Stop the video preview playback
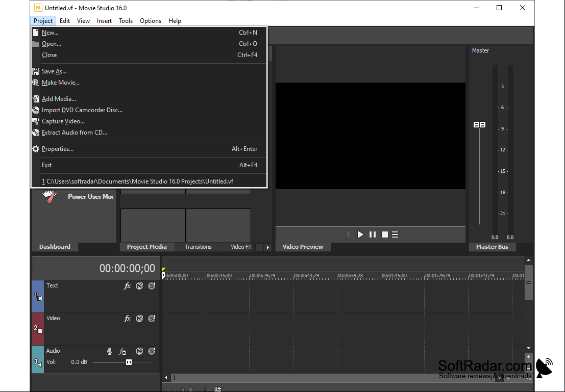The image size is (565, 392). click(x=385, y=234)
